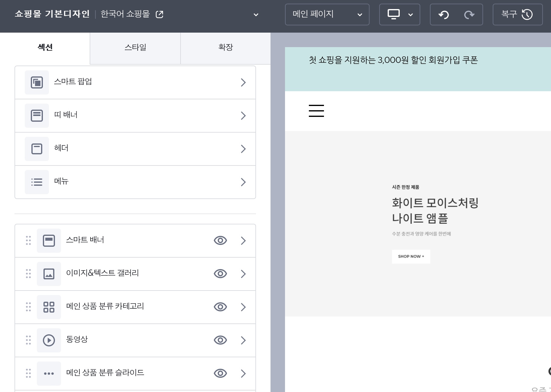Expand the 메인 상품 분류 카테고리 row chevron
Viewport: 551px width, 392px height.
point(243,307)
